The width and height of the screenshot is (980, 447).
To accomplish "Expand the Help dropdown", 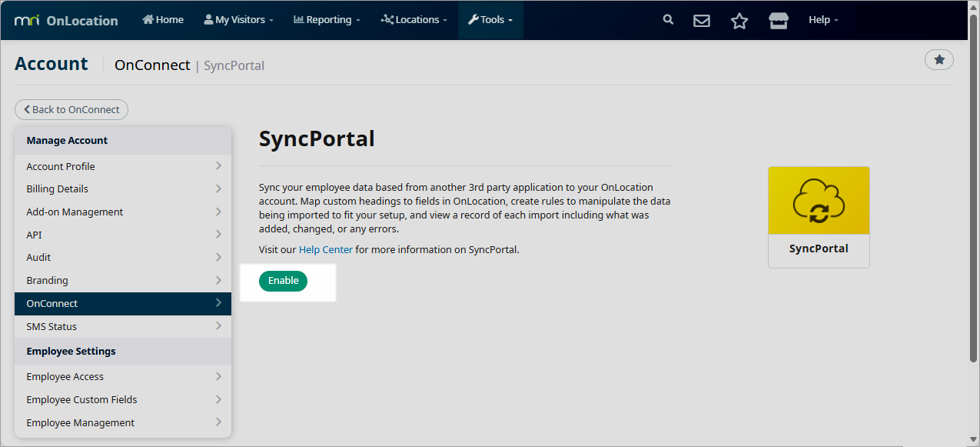I will 823,20.
